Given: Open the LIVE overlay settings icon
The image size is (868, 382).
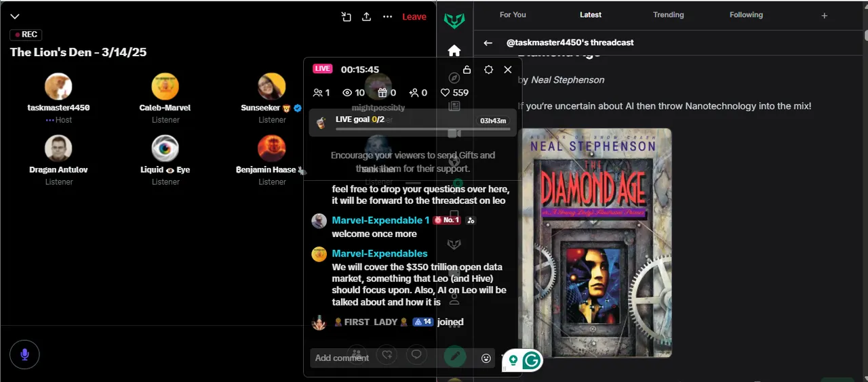Looking at the screenshot, I should coord(488,70).
